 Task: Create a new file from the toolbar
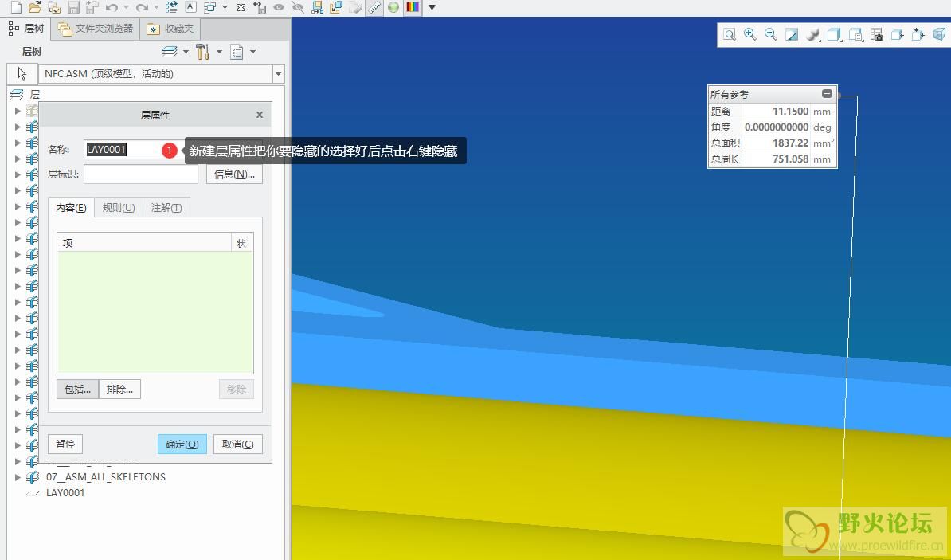[x=17, y=7]
